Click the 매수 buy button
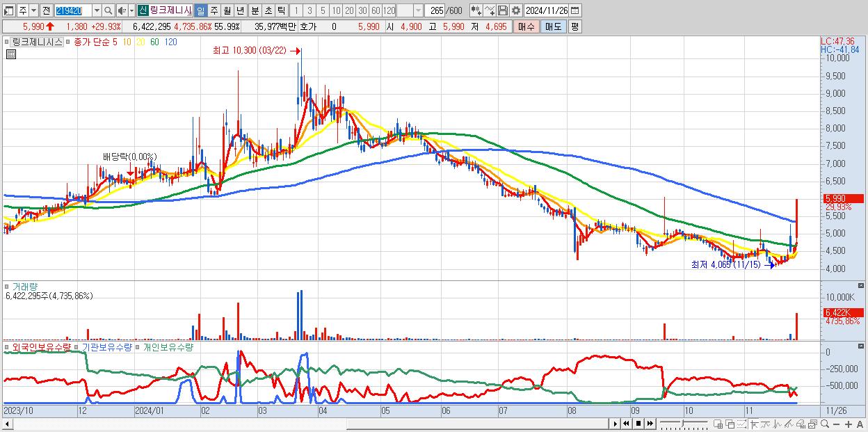This screenshot has width=868, height=432. pos(527,26)
